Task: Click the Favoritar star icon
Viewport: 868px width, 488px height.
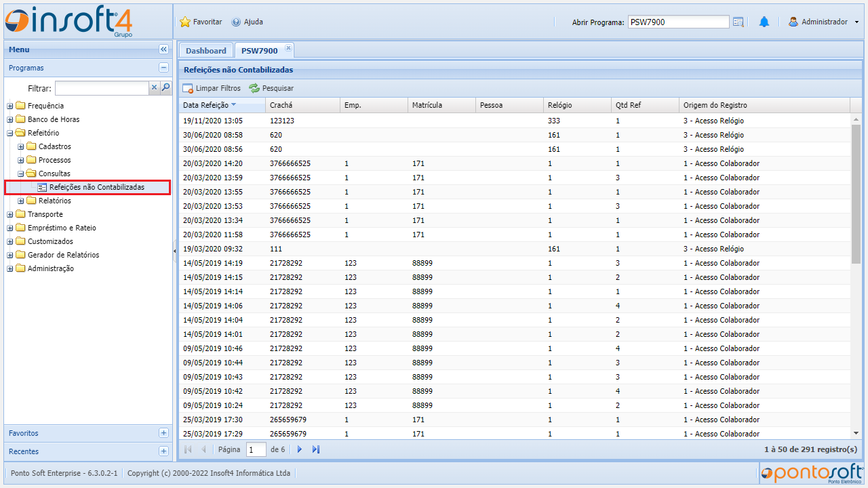Action: point(185,22)
